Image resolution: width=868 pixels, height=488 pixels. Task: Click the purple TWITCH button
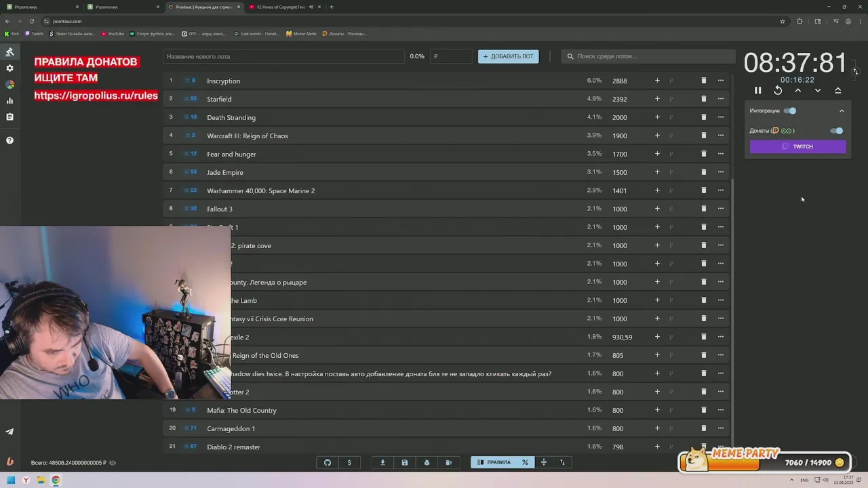(797, 146)
